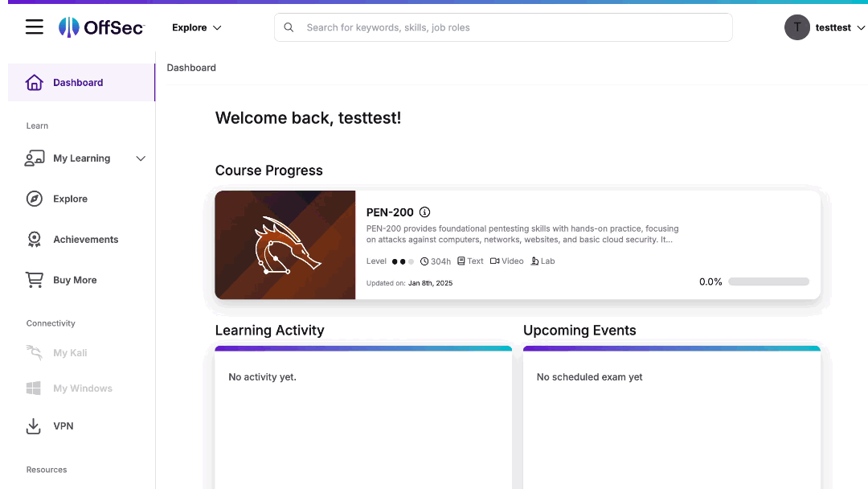Open Buy More in the sidebar

click(75, 280)
